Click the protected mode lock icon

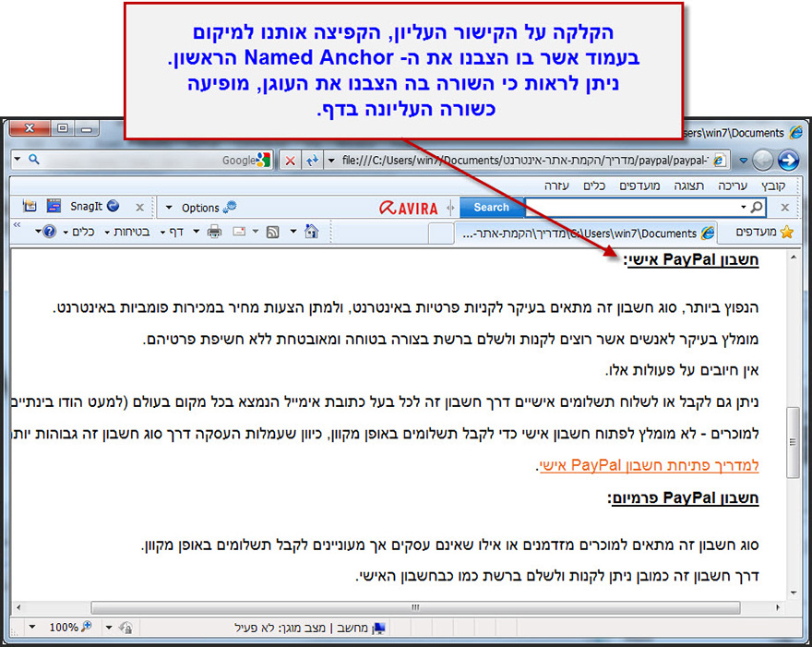pos(125,628)
